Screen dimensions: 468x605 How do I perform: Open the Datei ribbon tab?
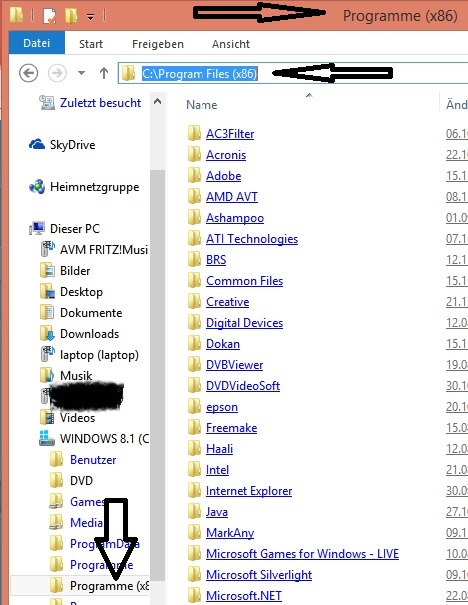[37, 43]
